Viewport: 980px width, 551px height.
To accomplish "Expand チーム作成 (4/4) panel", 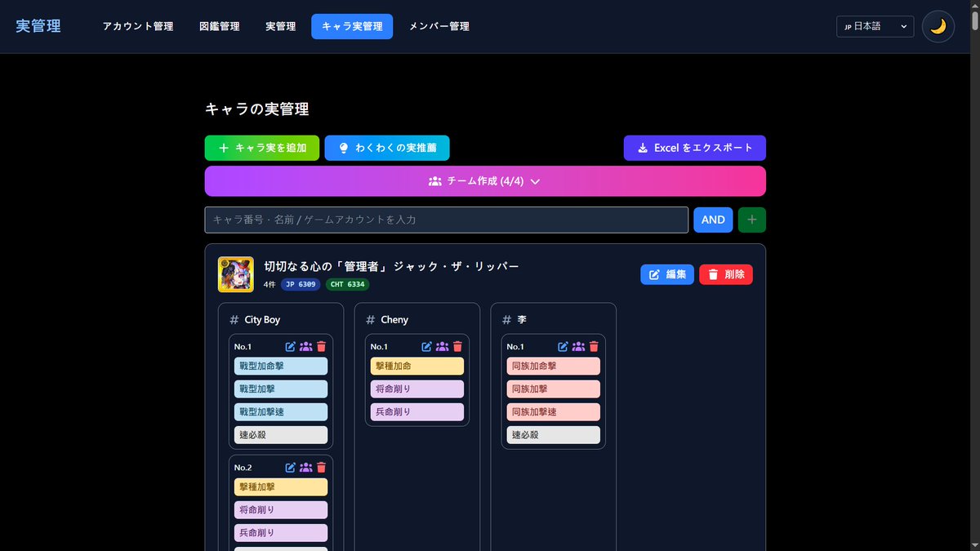I will coord(485,181).
